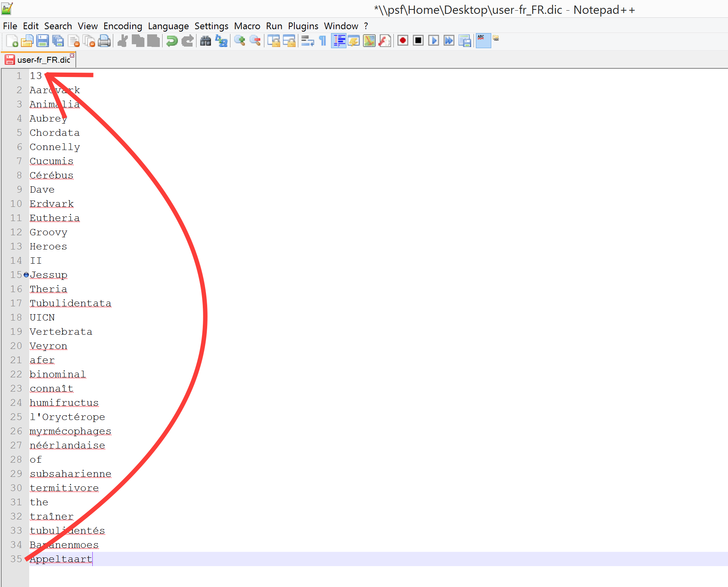Select the user-fr_FR.dic tab

pos(43,60)
